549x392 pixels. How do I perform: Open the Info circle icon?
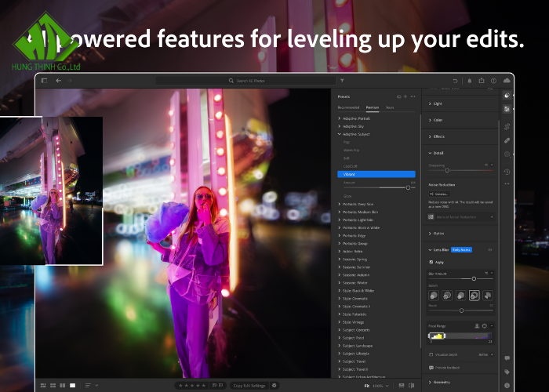pyautogui.click(x=507, y=386)
